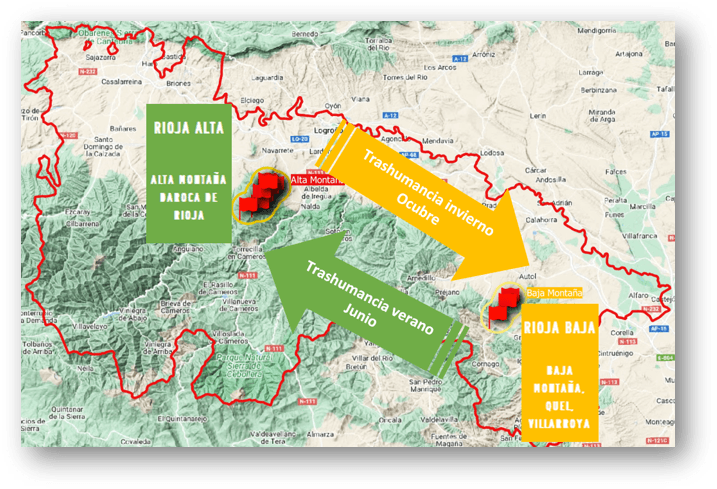Click the Andosilla town label
Viewport: 717px width, 489px height.
pyautogui.click(x=551, y=180)
